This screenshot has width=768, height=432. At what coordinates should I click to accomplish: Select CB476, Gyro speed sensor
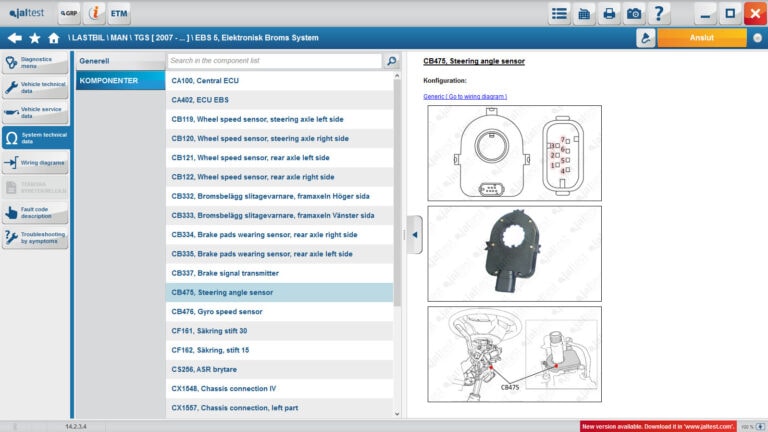click(279, 312)
